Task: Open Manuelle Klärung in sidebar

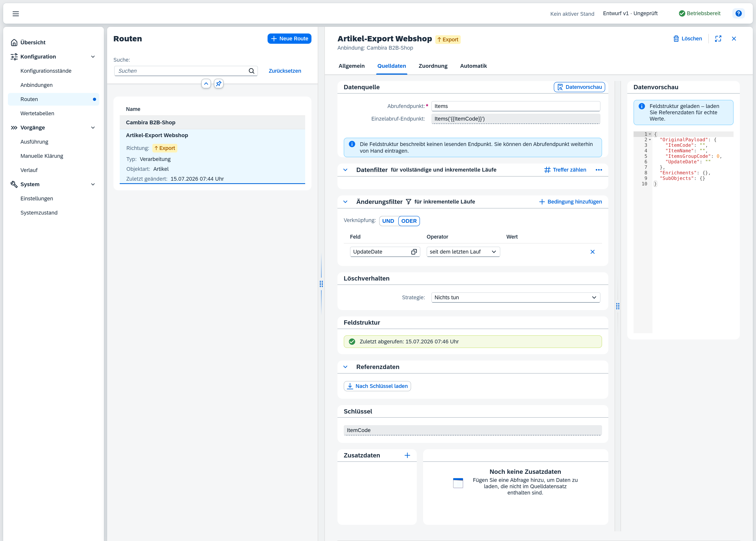Action: (53, 156)
